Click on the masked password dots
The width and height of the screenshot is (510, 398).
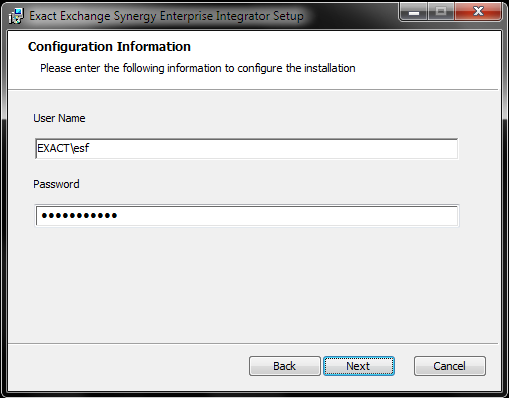79,216
